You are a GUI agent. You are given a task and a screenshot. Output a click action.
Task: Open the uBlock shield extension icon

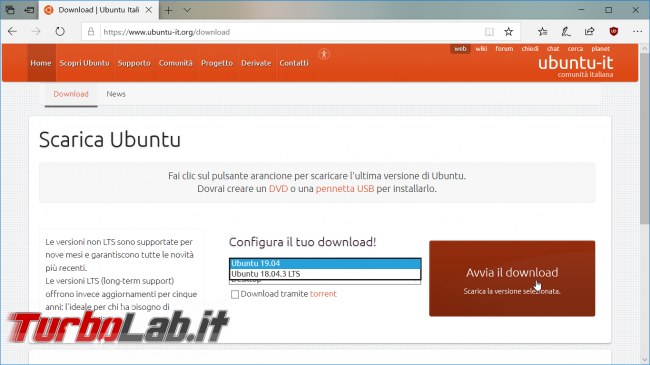pos(614,32)
